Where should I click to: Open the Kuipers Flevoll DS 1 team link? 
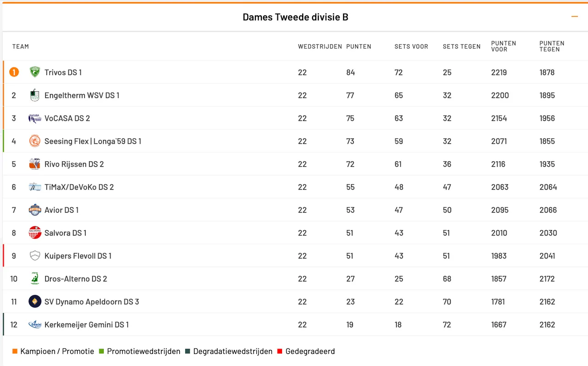click(78, 256)
